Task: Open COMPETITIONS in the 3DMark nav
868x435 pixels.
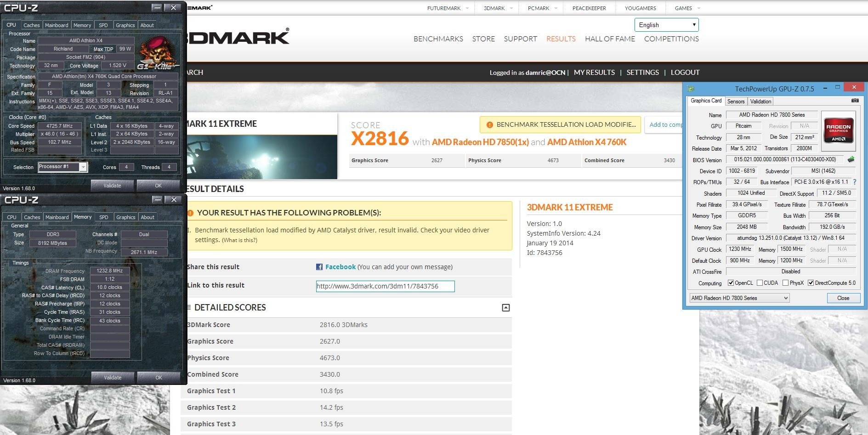Action: (x=671, y=39)
